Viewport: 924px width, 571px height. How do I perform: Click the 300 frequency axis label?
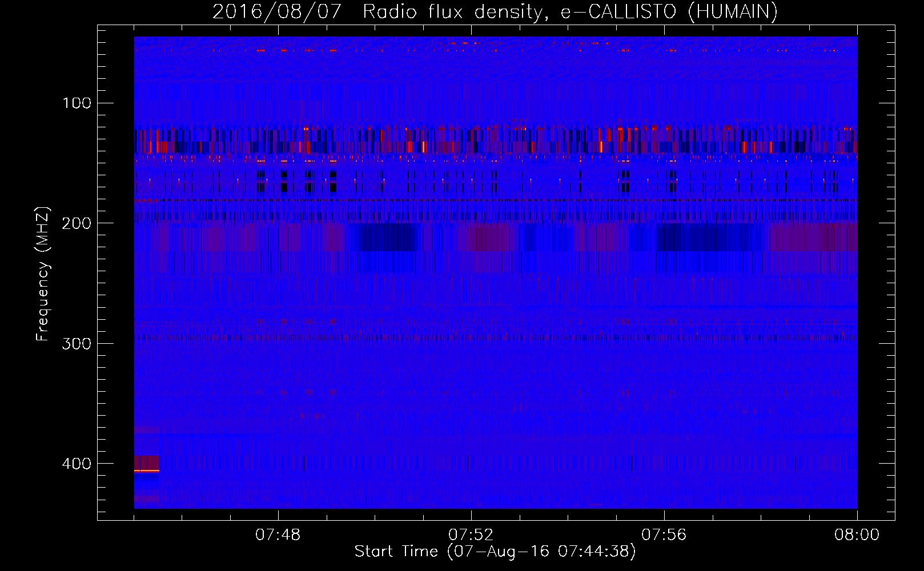77,344
